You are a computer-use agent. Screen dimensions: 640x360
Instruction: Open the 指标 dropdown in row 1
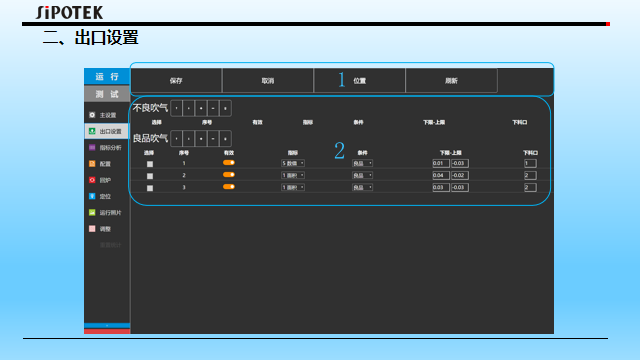(x=293, y=163)
